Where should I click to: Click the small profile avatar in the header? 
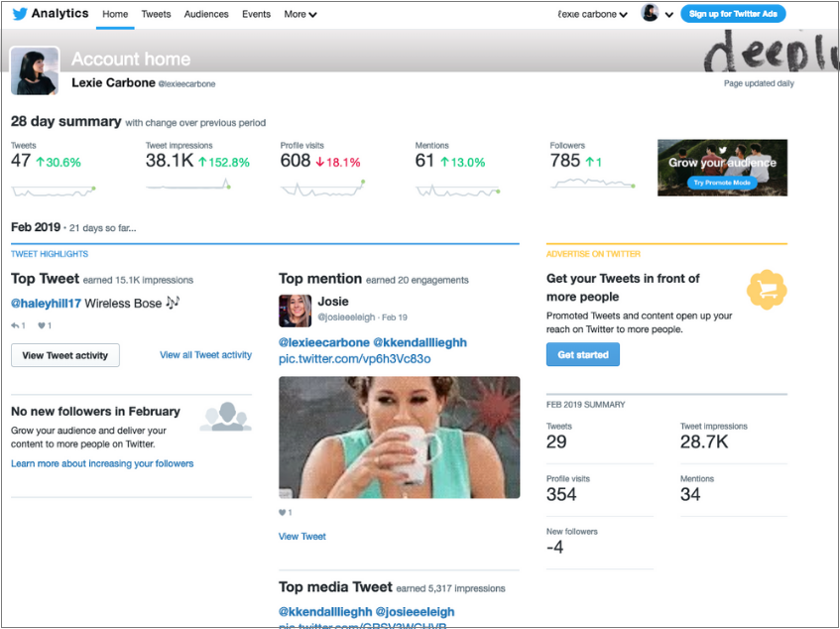pos(650,13)
